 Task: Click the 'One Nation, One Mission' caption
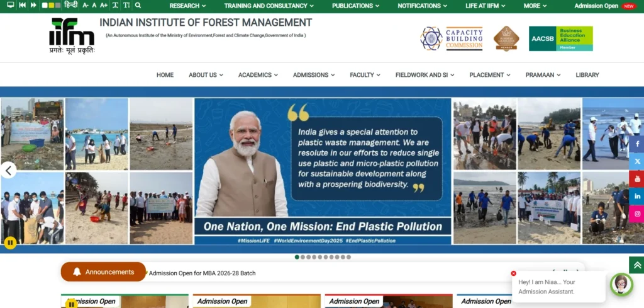point(323,227)
